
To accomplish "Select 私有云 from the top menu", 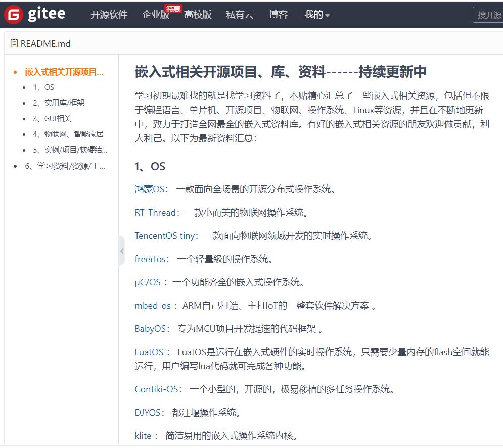I will pyautogui.click(x=240, y=15).
